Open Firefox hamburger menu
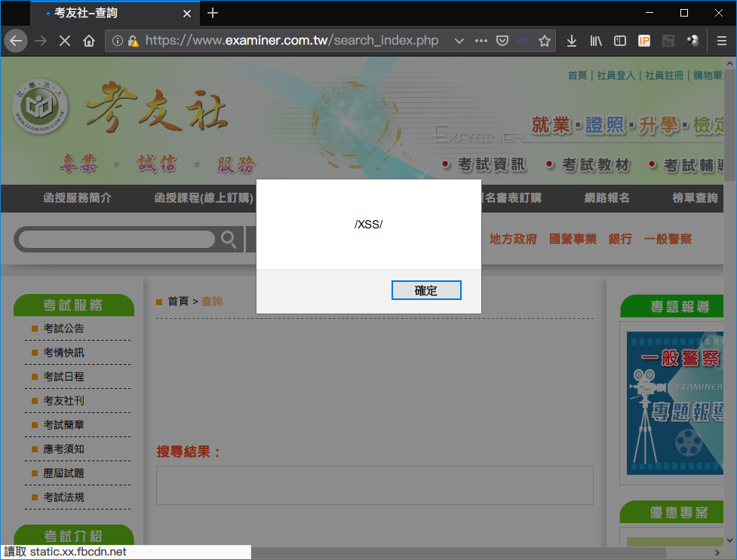 coord(722,41)
